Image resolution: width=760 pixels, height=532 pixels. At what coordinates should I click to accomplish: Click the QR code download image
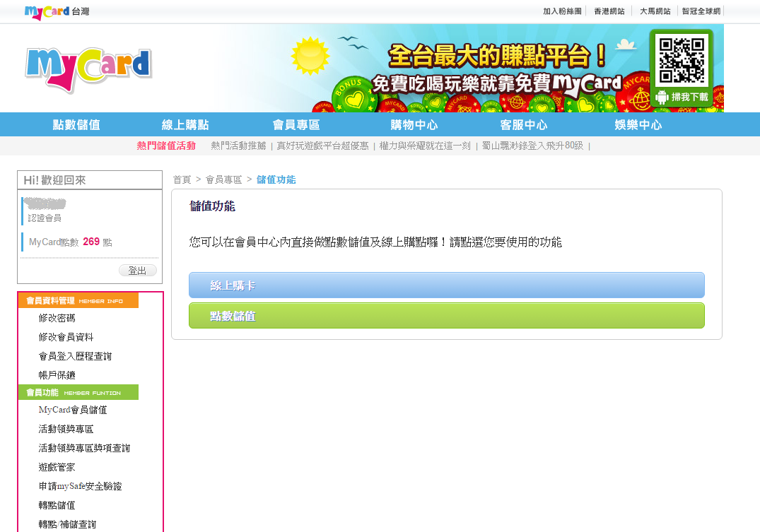tap(682, 60)
